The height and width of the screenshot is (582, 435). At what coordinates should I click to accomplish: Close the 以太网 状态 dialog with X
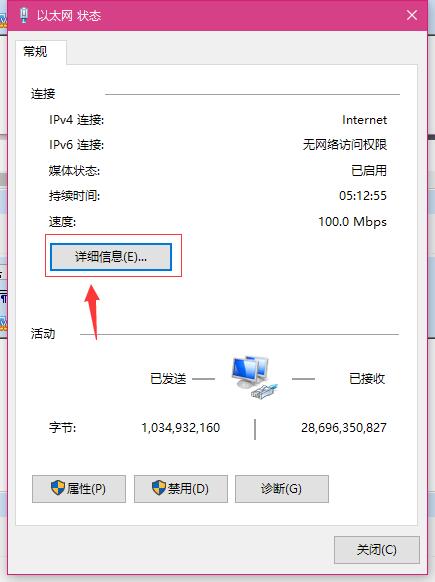click(412, 15)
